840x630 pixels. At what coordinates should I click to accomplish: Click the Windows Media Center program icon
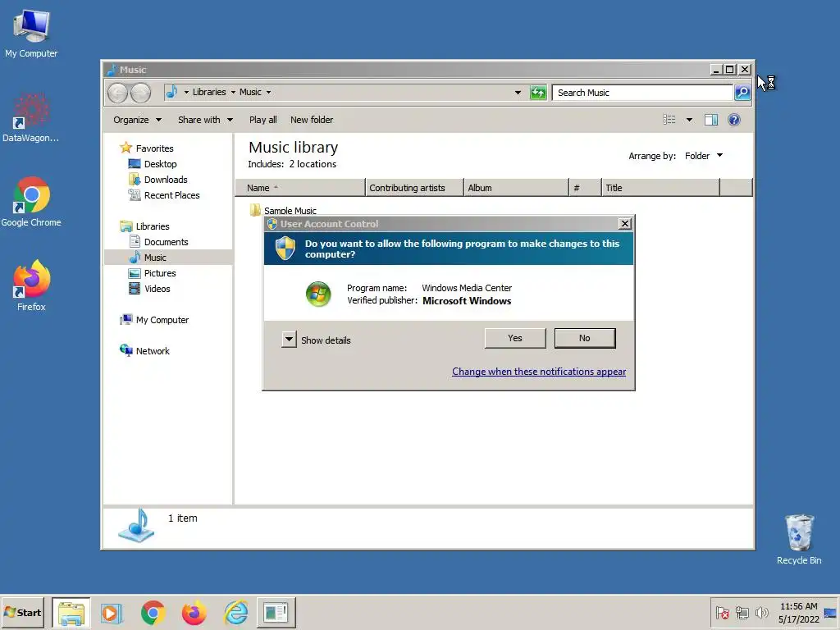(318, 294)
